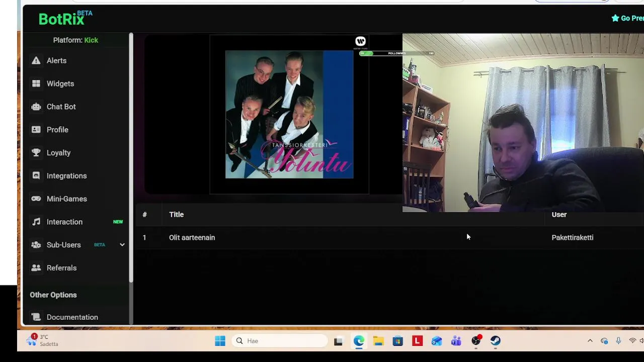Open the Integrations menu item

[66, 176]
